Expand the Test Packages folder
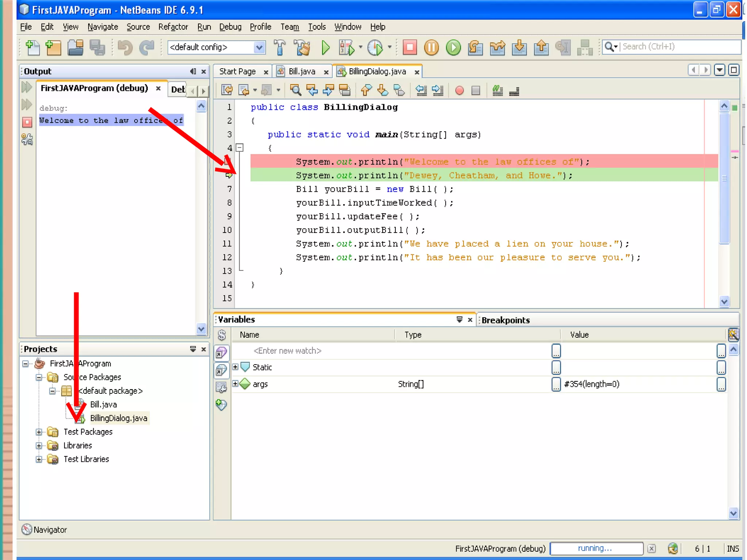Screen dimensions: 747x560 point(39,432)
